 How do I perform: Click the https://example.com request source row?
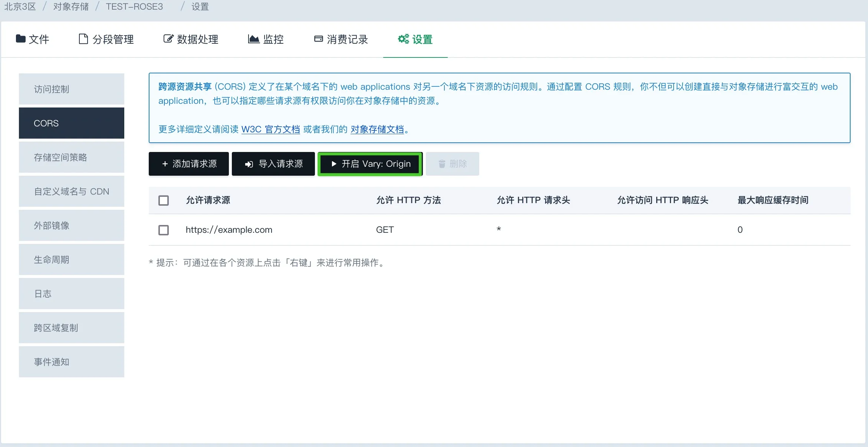pyautogui.click(x=229, y=230)
